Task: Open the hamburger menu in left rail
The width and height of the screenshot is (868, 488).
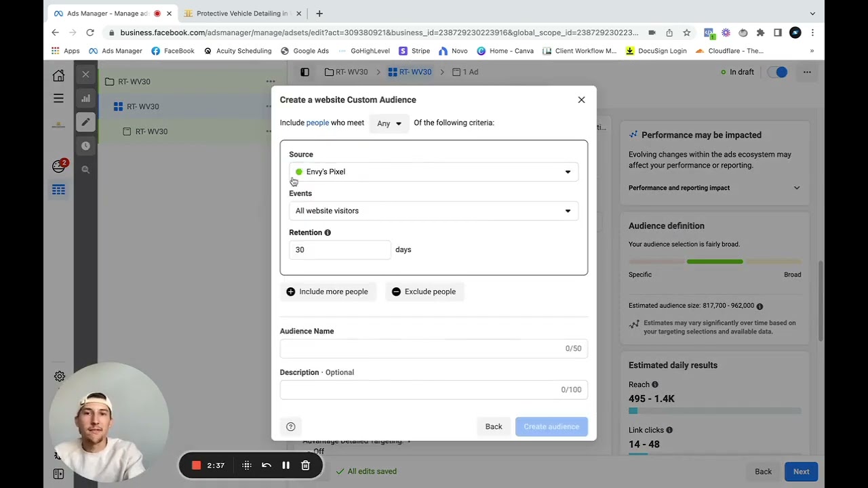Action: tap(58, 99)
